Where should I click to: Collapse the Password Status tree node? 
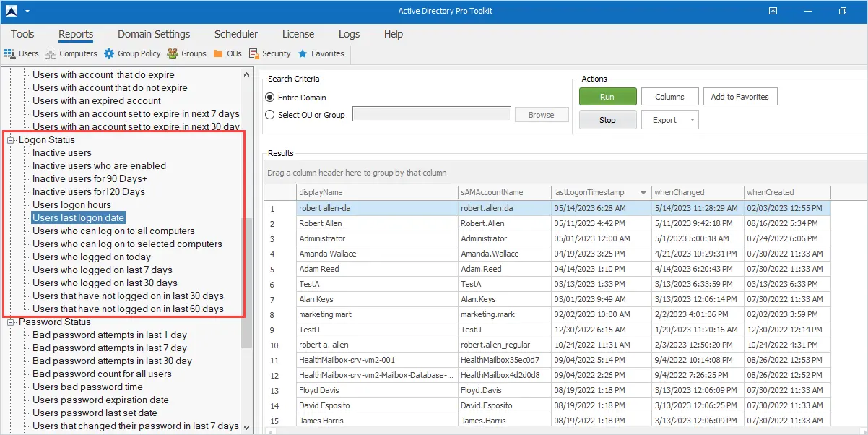(x=11, y=322)
